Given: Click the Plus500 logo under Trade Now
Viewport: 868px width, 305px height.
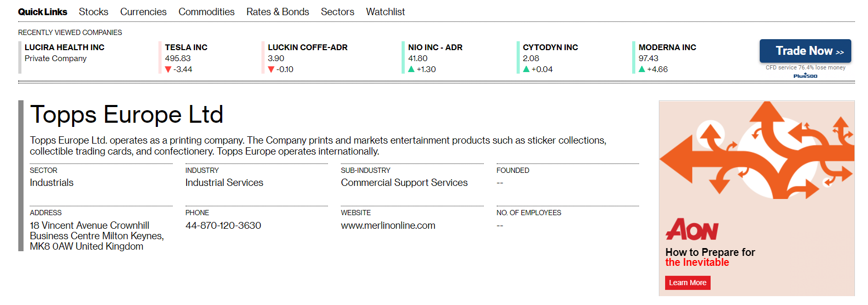Looking at the screenshot, I should tap(805, 76).
